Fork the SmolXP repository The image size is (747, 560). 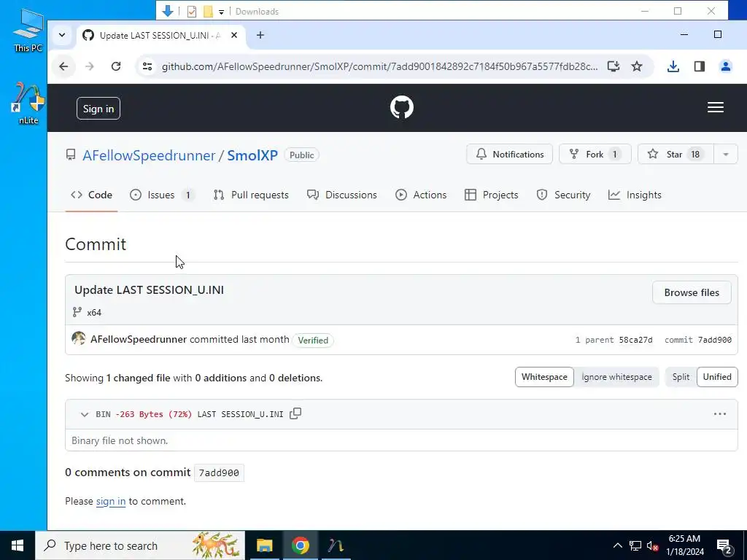point(595,155)
